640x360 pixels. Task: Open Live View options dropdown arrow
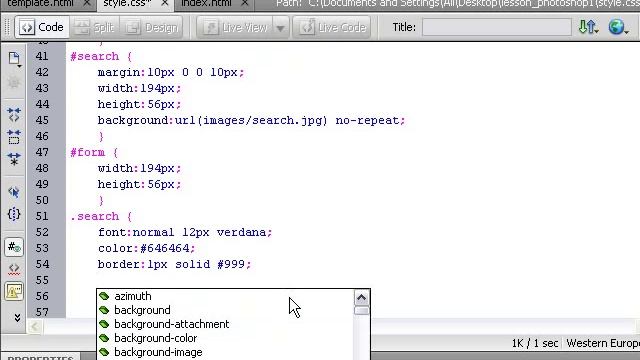[280, 28]
